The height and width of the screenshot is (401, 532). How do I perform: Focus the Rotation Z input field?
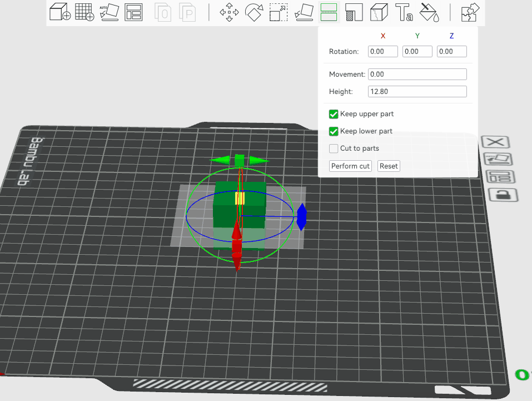(452, 52)
